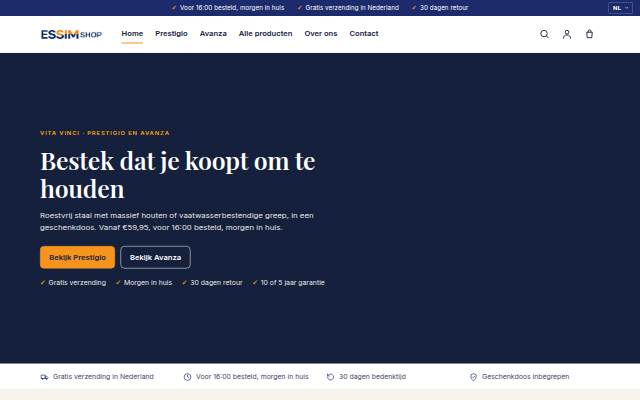Click bottom bar Voor 16:00 besteld text
This screenshot has width=640, height=400.
[x=252, y=377]
